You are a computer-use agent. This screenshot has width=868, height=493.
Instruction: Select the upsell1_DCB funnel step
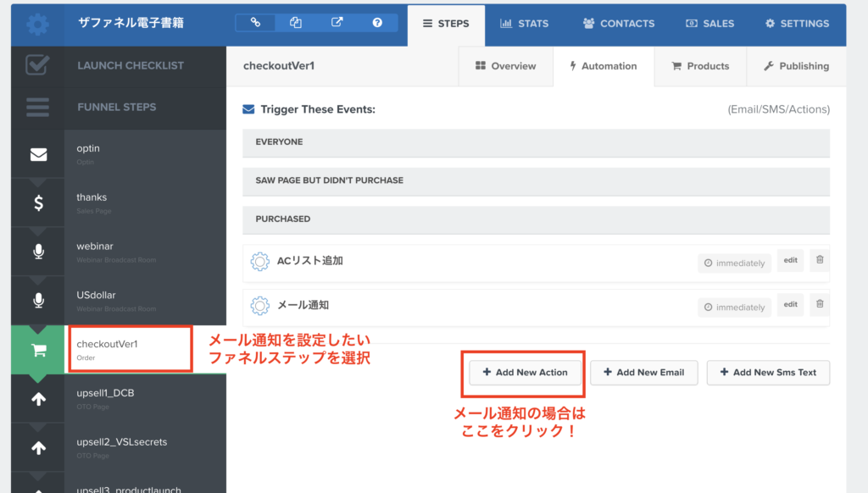(145, 399)
